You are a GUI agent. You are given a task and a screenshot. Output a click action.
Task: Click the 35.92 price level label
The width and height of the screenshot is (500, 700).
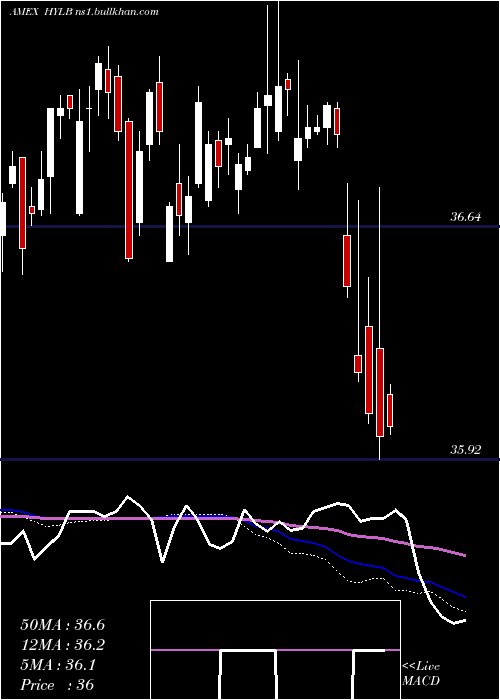click(466, 450)
